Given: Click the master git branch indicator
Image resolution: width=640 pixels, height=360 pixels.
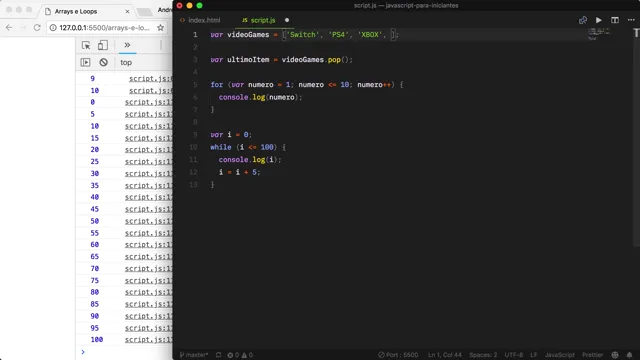Looking at the screenshot, I should click(x=194, y=355).
